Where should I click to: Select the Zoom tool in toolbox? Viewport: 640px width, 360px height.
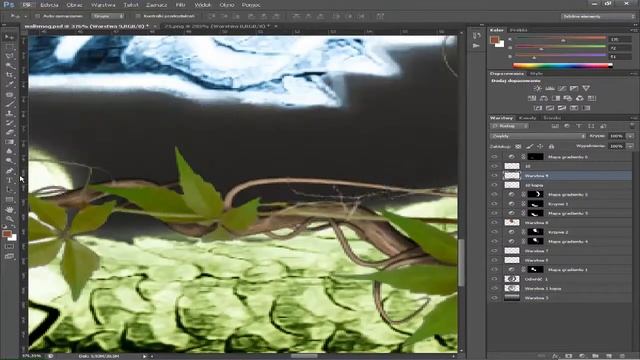pos(9,219)
